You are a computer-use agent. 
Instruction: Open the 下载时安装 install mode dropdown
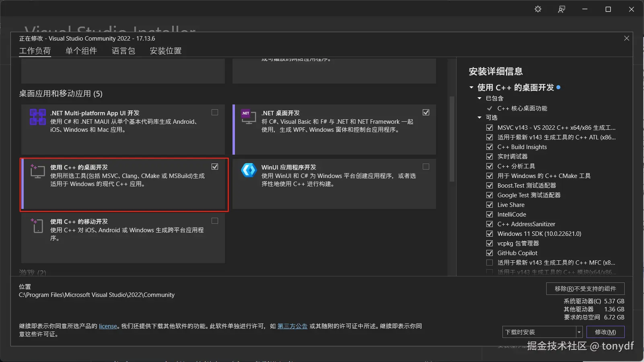(x=542, y=332)
